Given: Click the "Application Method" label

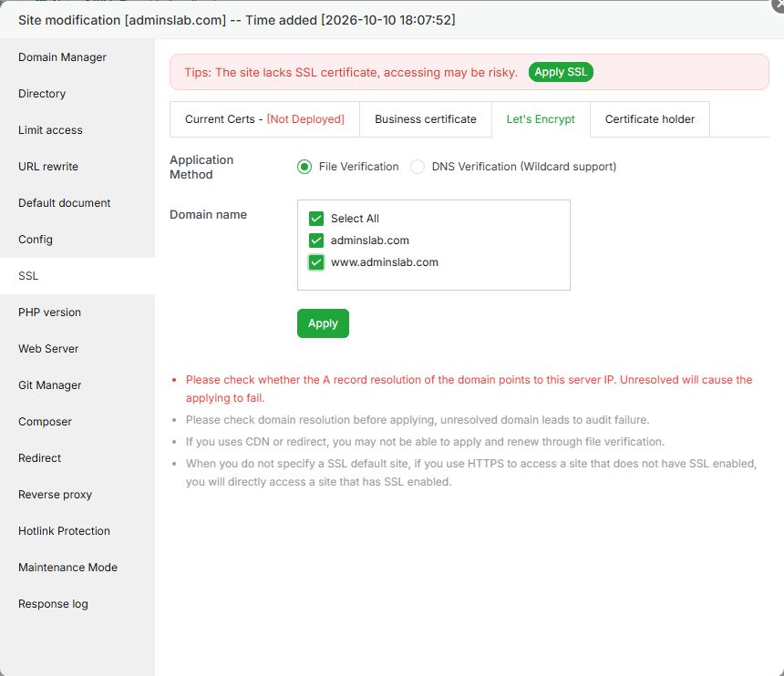Looking at the screenshot, I should pos(201,168).
